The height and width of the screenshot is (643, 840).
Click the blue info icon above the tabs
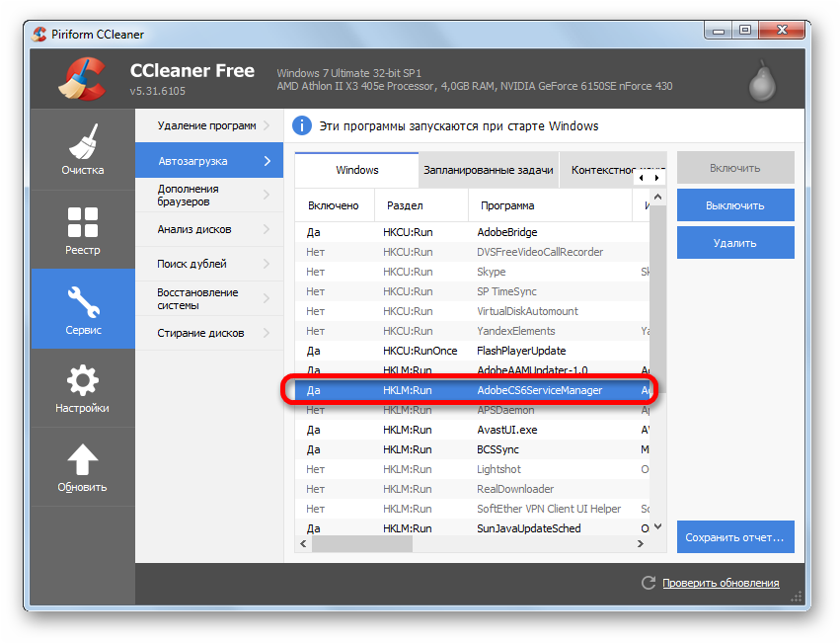(302, 126)
